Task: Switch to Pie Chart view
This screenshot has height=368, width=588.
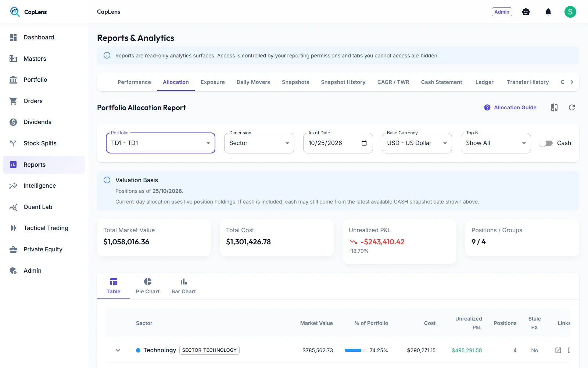Action: coord(148,286)
